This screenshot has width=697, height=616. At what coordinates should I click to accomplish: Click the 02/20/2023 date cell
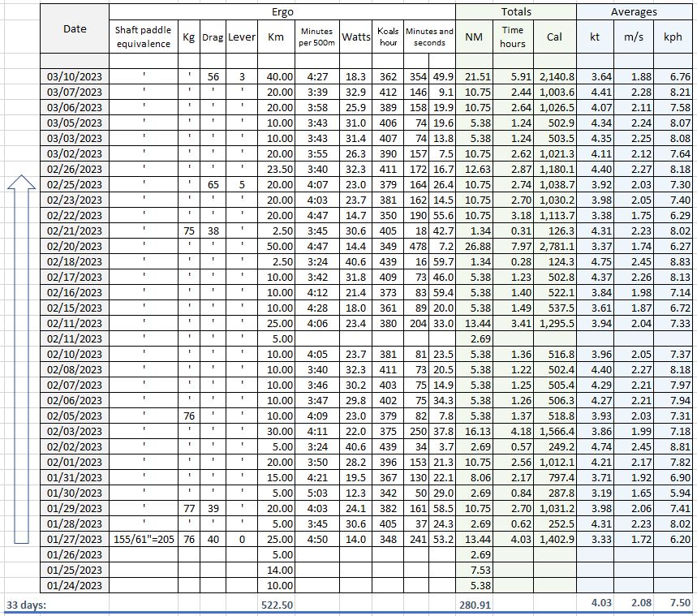coord(74,246)
